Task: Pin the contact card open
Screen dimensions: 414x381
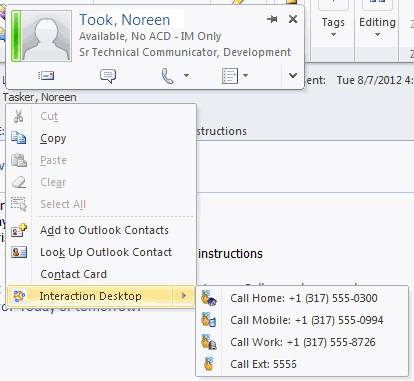Action: point(272,19)
